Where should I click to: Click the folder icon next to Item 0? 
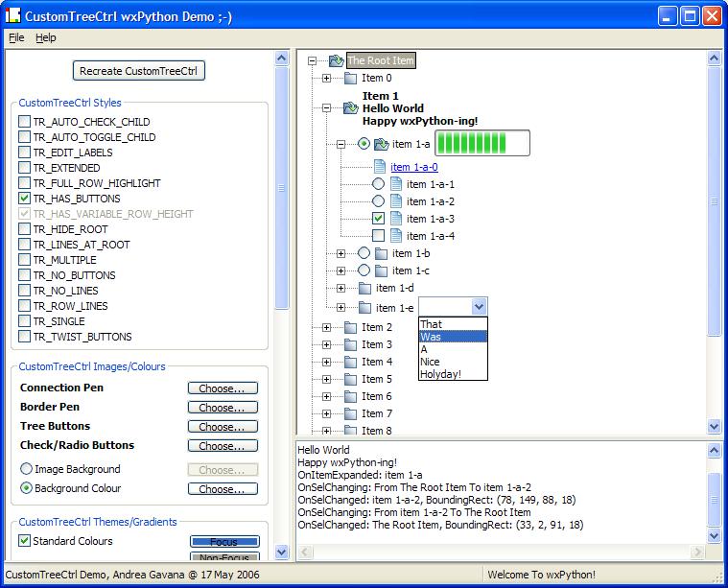pos(351,79)
